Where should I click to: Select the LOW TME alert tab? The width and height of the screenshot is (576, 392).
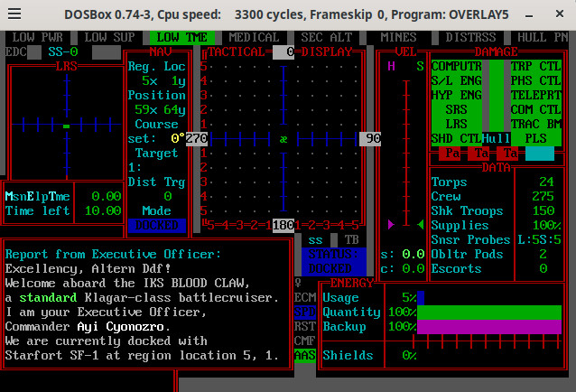181,37
